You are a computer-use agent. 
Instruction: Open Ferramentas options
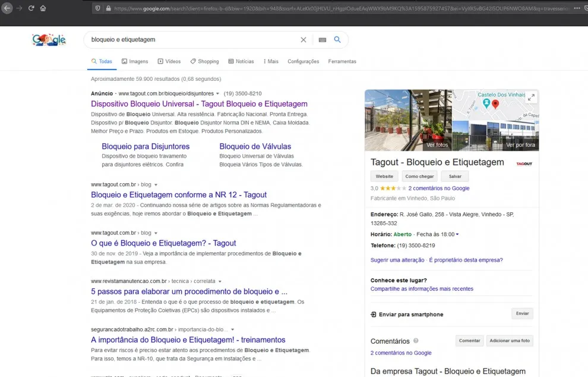342,61
